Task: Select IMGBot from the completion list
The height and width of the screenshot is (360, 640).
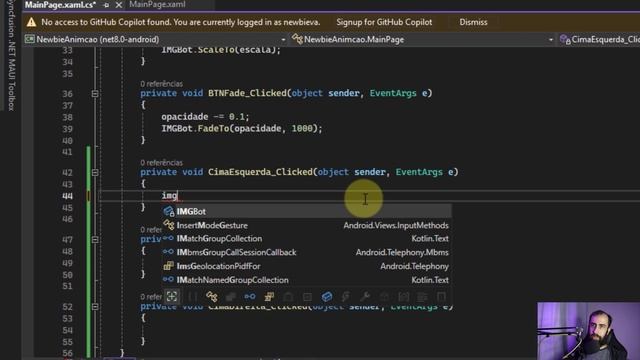Action: [307, 211]
